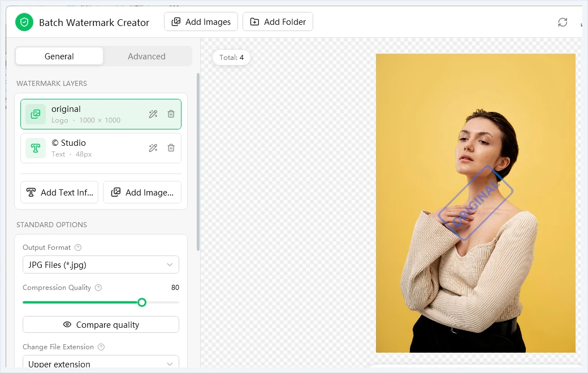Adjust the Compression Quality slider handle
The image size is (588, 373).
[142, 302]
